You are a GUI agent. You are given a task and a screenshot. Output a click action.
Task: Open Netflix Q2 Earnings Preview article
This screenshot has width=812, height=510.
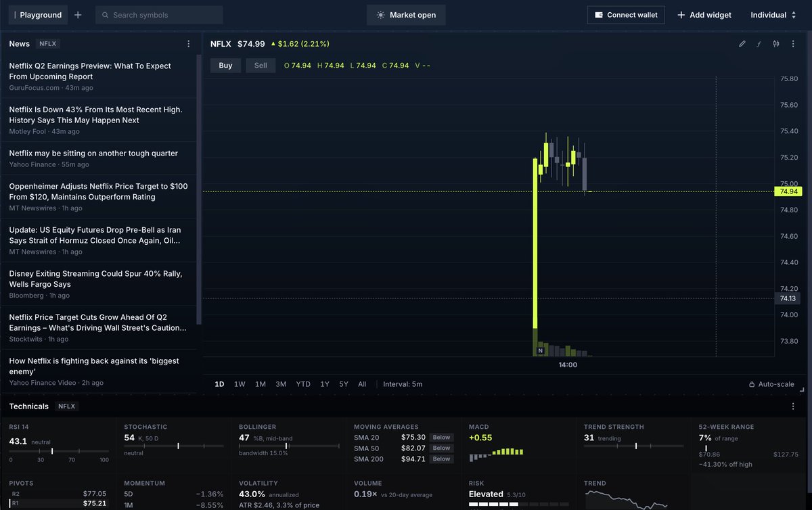[98, 76]
